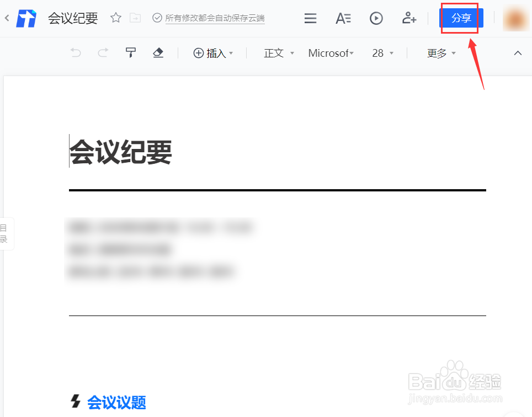Open the 更多 menu
This screenshot has width=532, height=417.
point(440,53)
